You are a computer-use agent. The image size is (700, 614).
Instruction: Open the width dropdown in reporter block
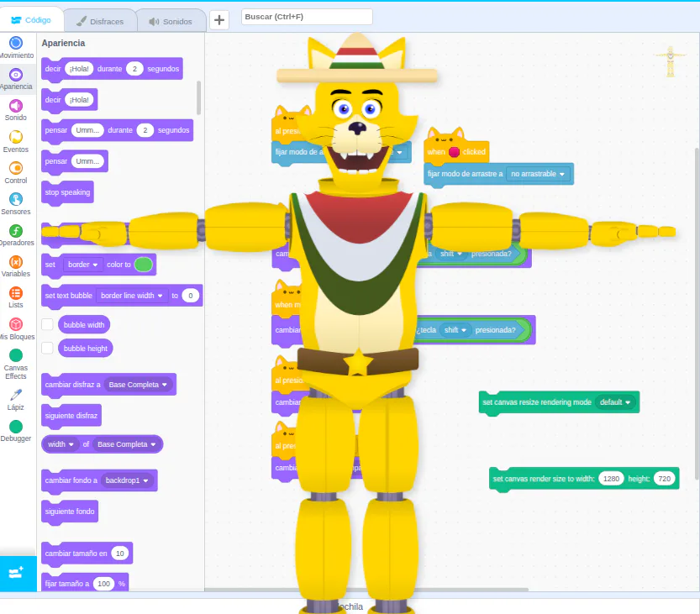tap(61, 444)
